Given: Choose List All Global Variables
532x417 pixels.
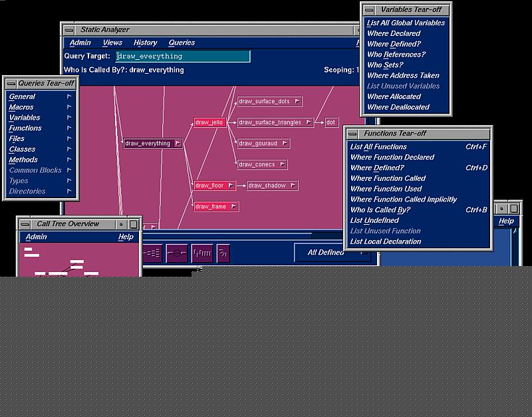Looking at the screenshot, I should pos(406,23).
